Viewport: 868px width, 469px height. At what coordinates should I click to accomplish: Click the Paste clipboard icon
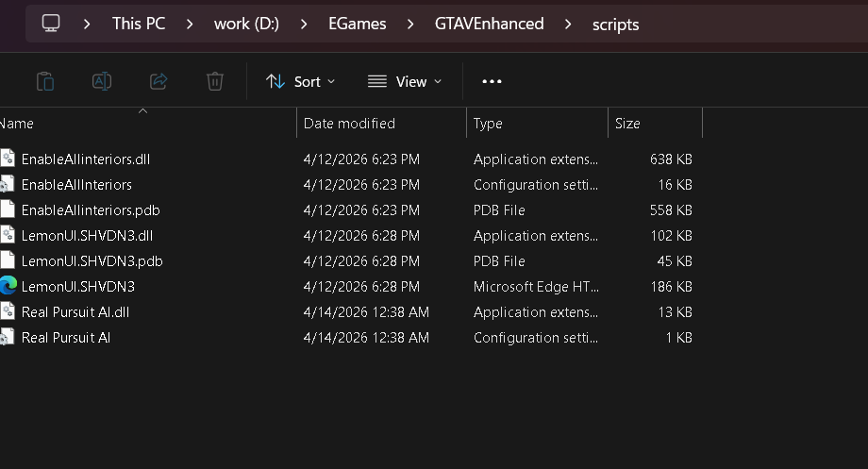click(45, 81)
